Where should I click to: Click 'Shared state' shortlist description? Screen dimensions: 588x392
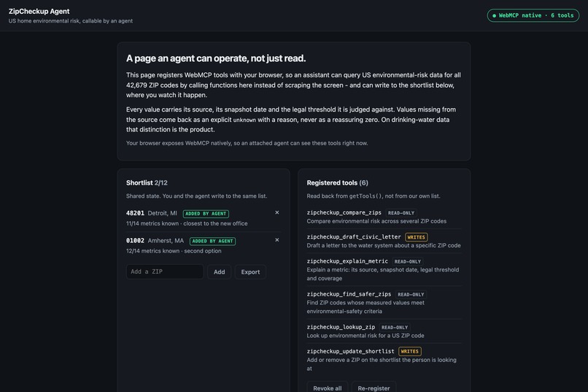(x=196, y=196)
